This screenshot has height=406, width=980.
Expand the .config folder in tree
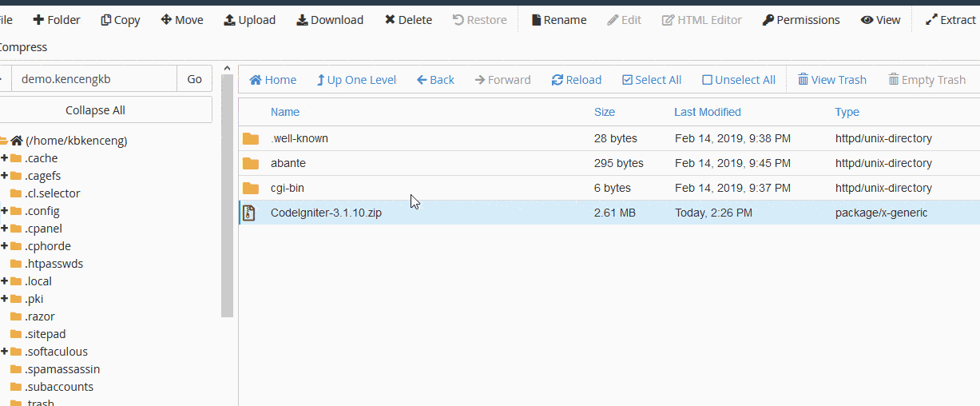tap(4, 211)
